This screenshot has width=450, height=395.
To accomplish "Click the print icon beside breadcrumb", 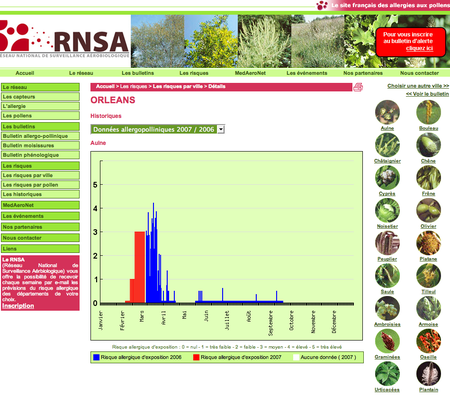I will point(358,87).
